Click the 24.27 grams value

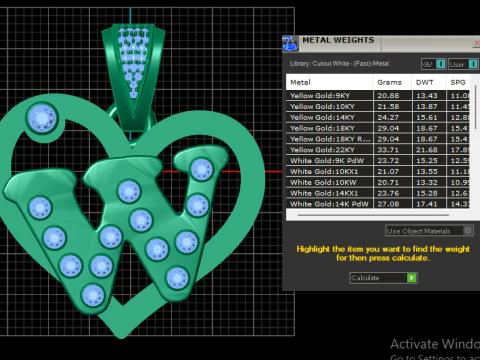[x=388, y=117]
